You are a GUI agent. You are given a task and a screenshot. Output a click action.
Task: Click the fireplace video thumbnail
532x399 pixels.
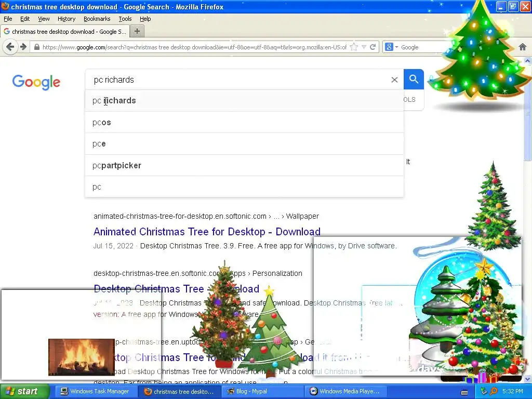click(x=82, y=357)
